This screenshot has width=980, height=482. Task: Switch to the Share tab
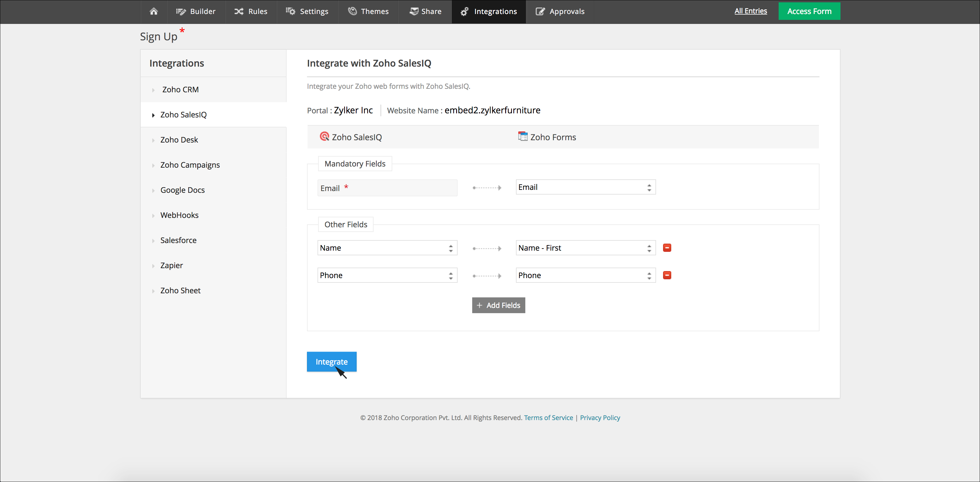[x=425, y=11]
